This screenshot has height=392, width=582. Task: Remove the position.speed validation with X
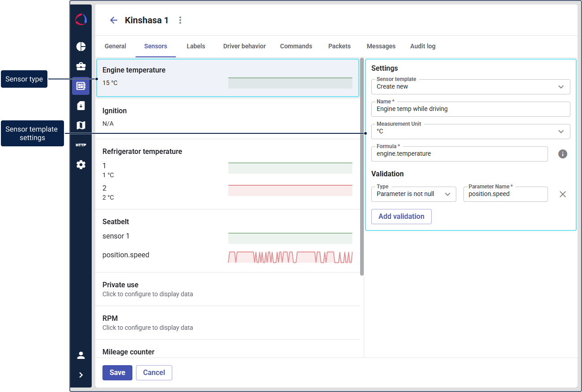pos(563,194)
